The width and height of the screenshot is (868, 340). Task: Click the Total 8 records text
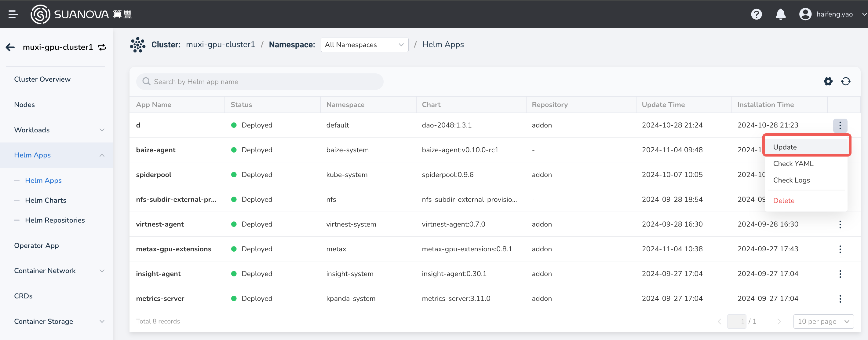[x=158, y=321]
